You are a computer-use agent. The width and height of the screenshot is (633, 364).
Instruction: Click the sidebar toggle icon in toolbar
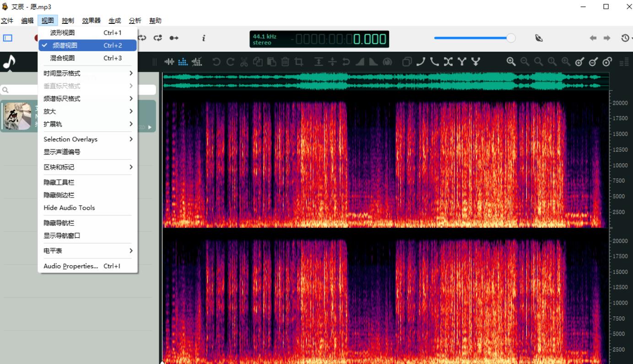point(8,38)
